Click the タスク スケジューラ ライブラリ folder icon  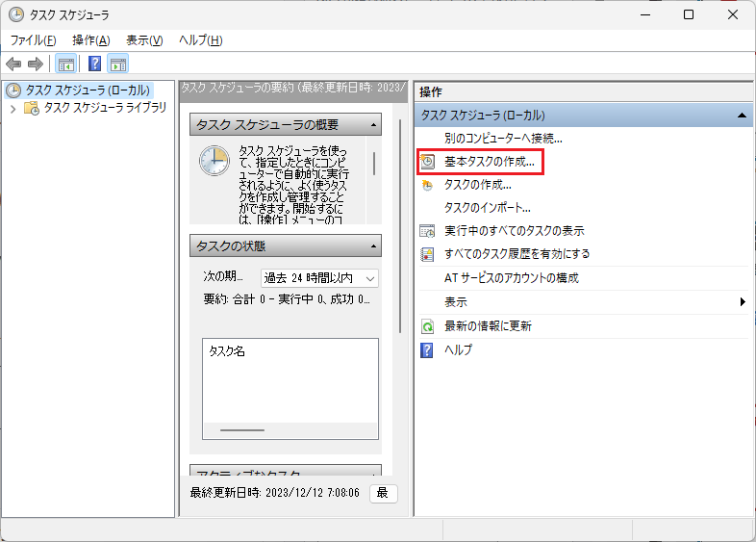(x=32, y=108)
